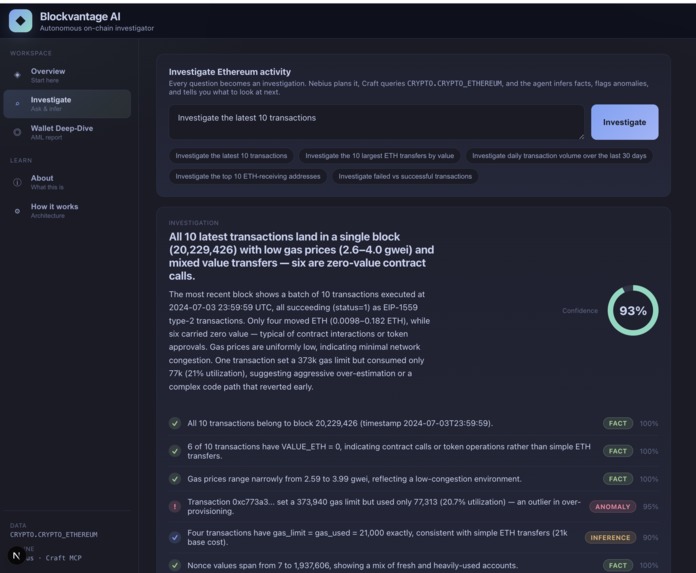
Task: Click the 93% confidence ring
Action: point(633,310)
